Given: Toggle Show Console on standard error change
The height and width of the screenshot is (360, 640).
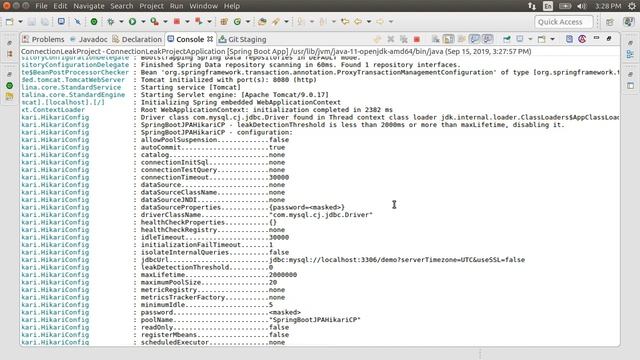Looking at the screenshot, I should point(487,39).
